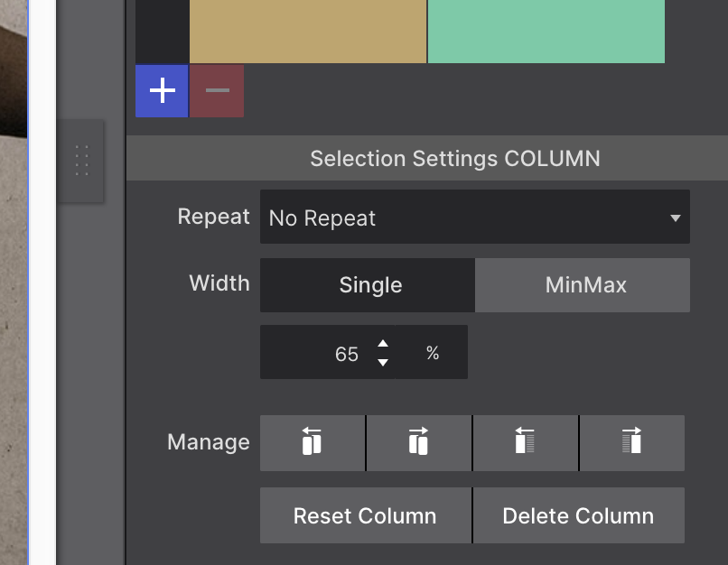Click the Delete Column button
The width and height of the screenshot is (728, 565).
coord(578,515)
